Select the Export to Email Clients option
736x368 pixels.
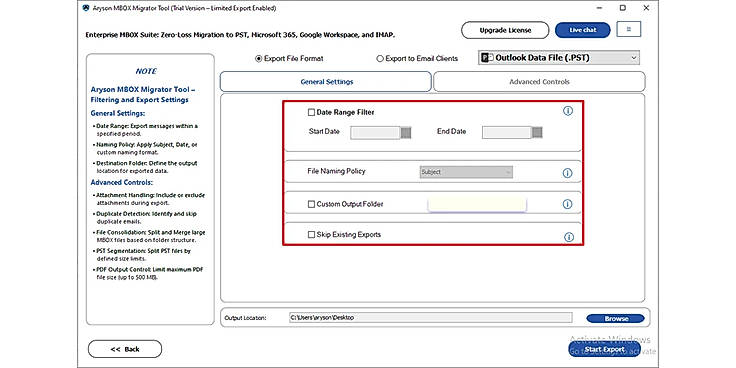(380, 59)
